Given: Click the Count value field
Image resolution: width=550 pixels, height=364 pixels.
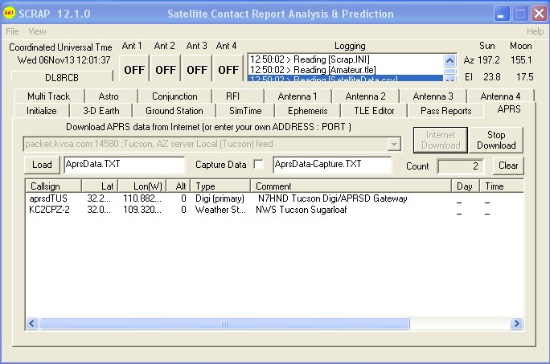Looking at the screenshot, I should (x=461, y=166).
